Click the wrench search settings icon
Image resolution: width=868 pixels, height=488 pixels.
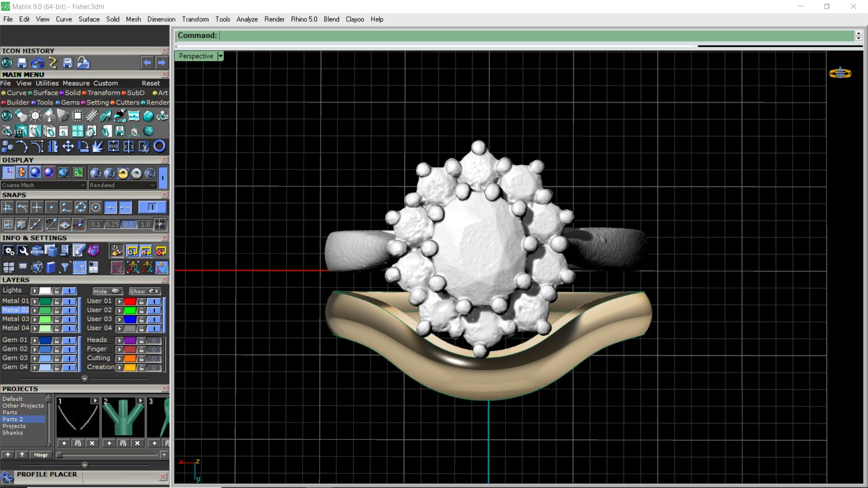click(x=23, y=251)
